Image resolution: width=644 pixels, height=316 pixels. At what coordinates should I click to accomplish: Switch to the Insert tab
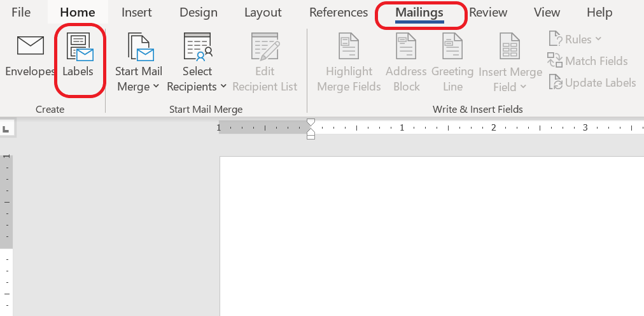point(137,13)
